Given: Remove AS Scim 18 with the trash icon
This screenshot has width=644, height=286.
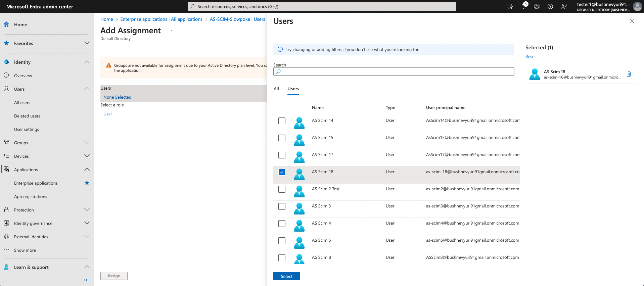Looking at the screenshot, I should [629, 74].
